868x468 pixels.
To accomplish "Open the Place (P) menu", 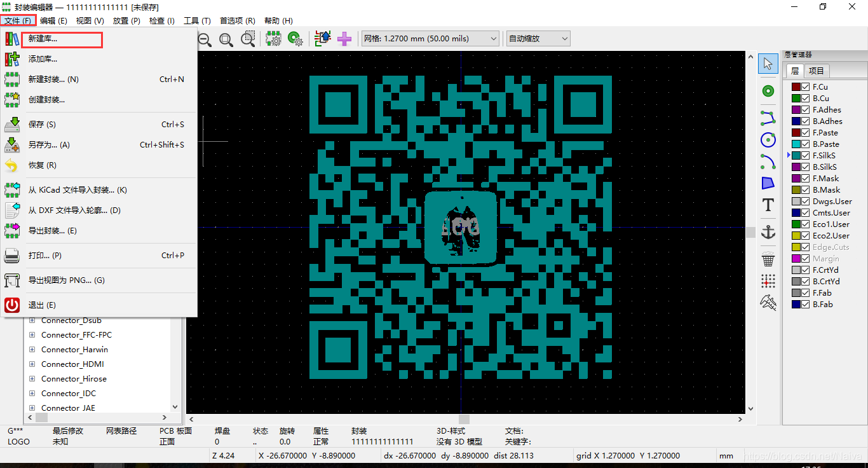I will coord(126,21).
